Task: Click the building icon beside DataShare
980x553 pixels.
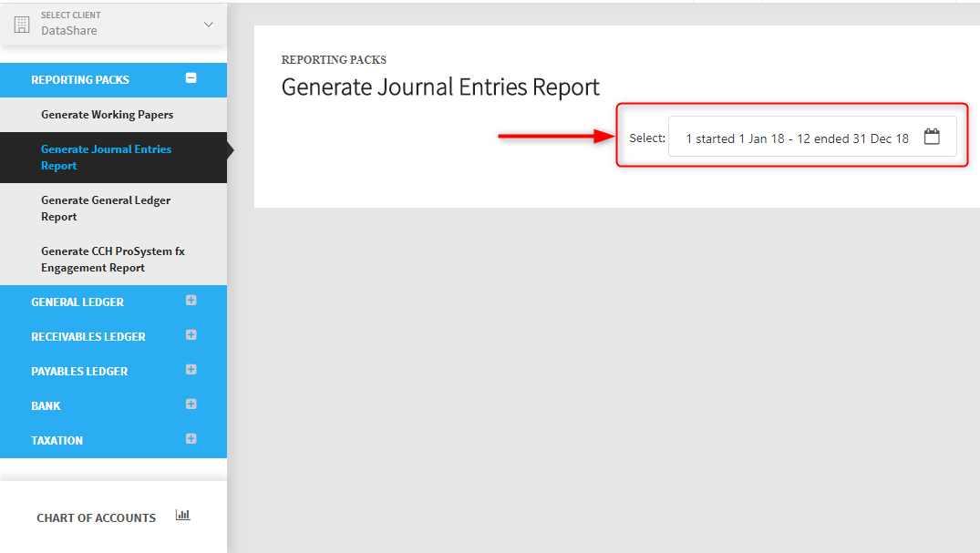Action: pos(22,25)
